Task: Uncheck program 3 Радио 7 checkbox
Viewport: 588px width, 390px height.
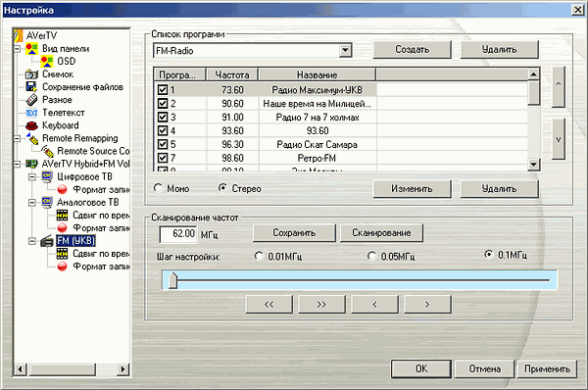Action: tap(163, 118)
